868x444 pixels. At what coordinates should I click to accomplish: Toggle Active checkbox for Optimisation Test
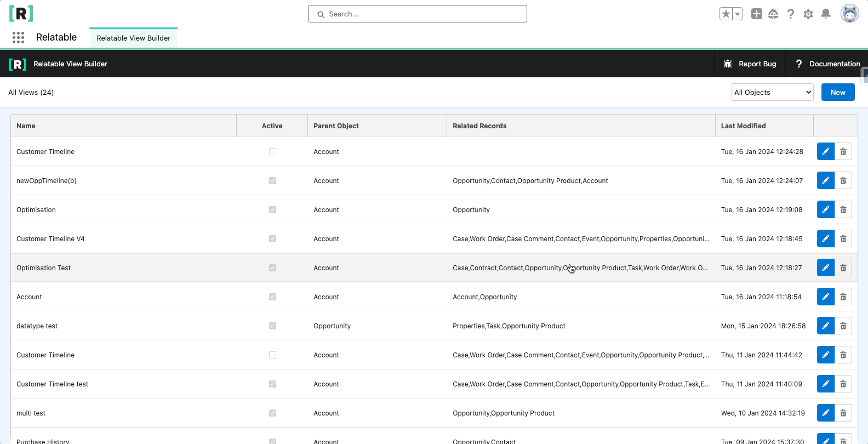[272, 267]
